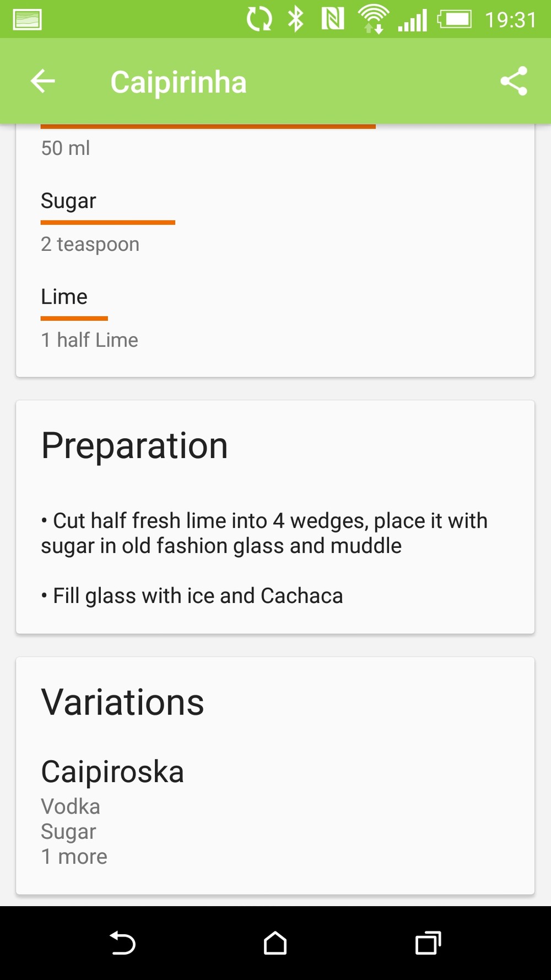The height and width of the screenshot is (980, 551).
Task: Share the Caipirinha recipe
Action: [514, 82]
